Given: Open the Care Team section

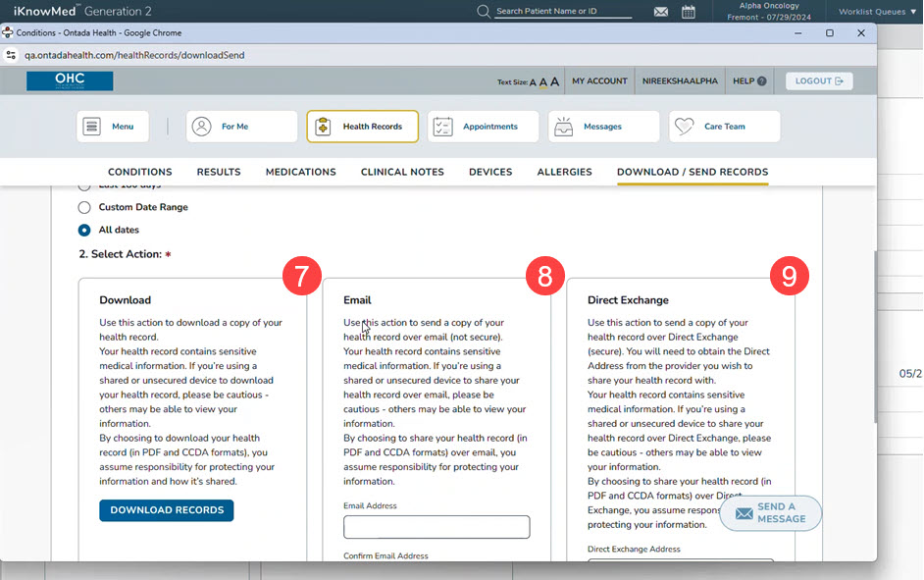Looking at the screenshot, I should (x=724, y=127).
